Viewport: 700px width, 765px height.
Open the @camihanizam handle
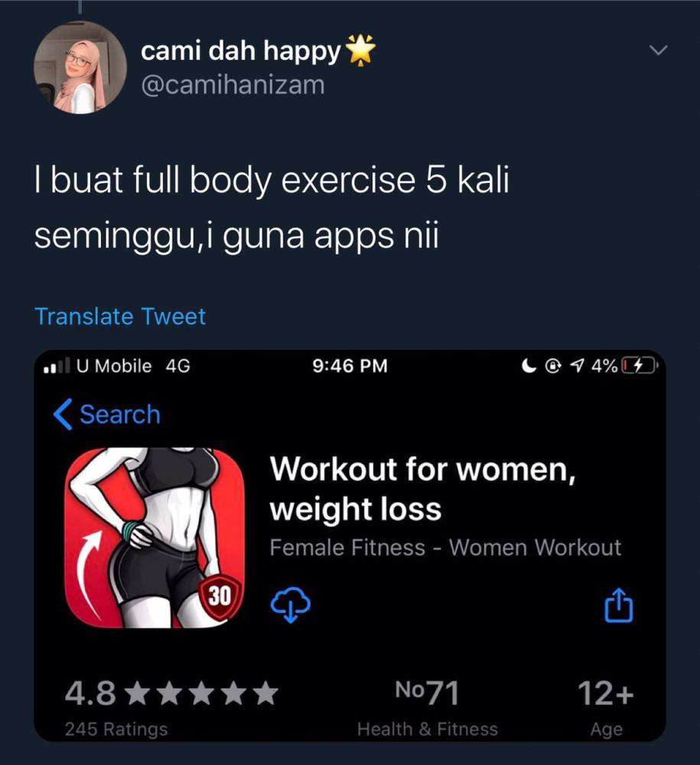click(x=233, y=85)
